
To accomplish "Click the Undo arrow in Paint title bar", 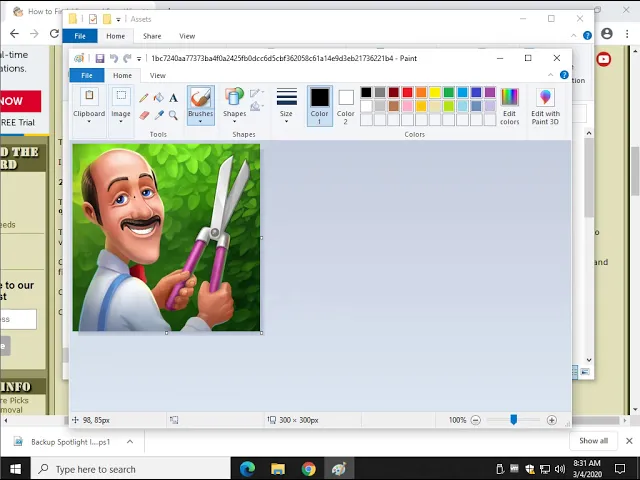I will point(114,58).
